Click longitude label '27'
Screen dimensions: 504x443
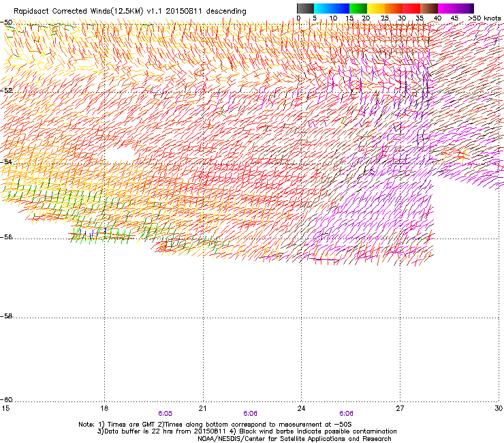(400, 408)
